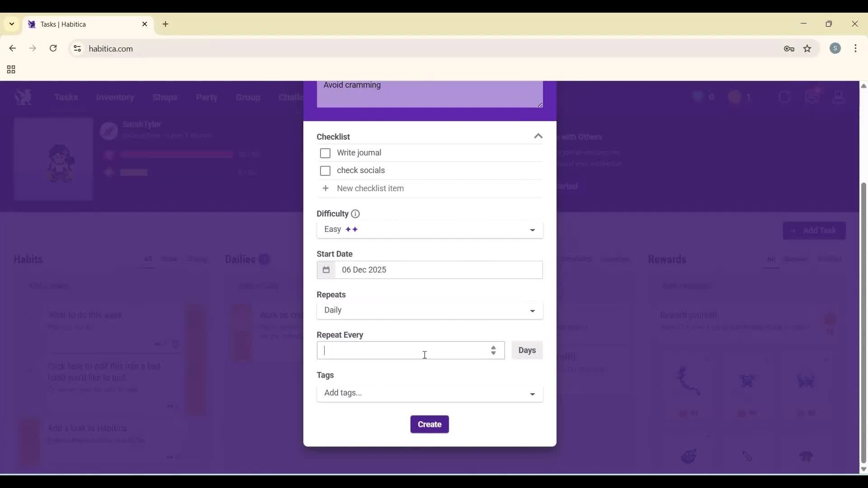Reload the habitica.com page
The height and width of the screenshot is (488, 868).
[x=53, y=48]
